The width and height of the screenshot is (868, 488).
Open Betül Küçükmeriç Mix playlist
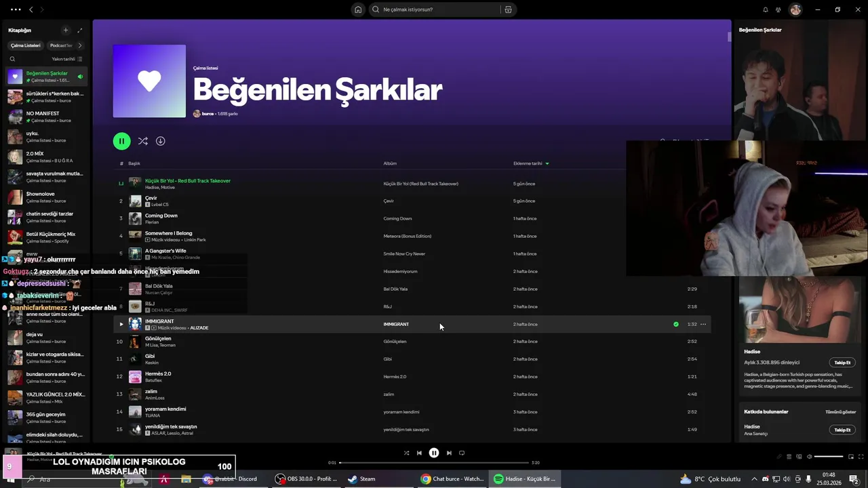tap(45, 237)
